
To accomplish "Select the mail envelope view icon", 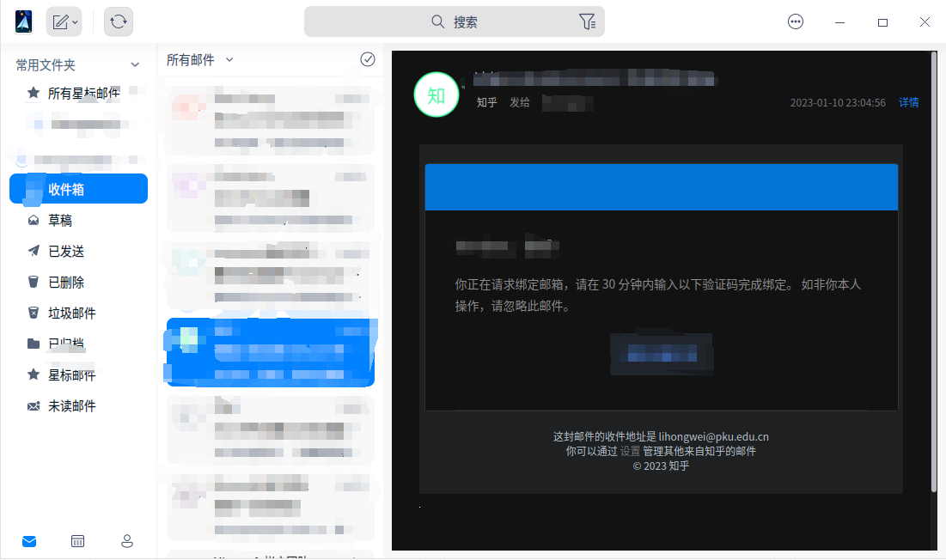I will tap(28, 541).
